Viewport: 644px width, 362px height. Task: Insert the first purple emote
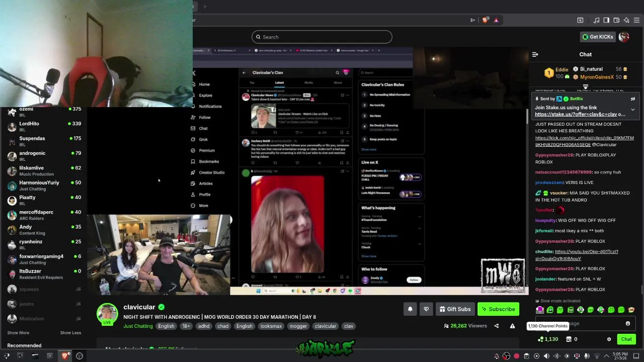[540, 310]
